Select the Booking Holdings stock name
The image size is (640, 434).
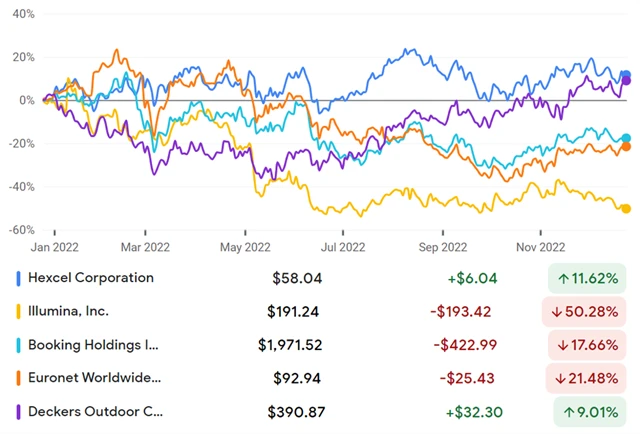93,345
